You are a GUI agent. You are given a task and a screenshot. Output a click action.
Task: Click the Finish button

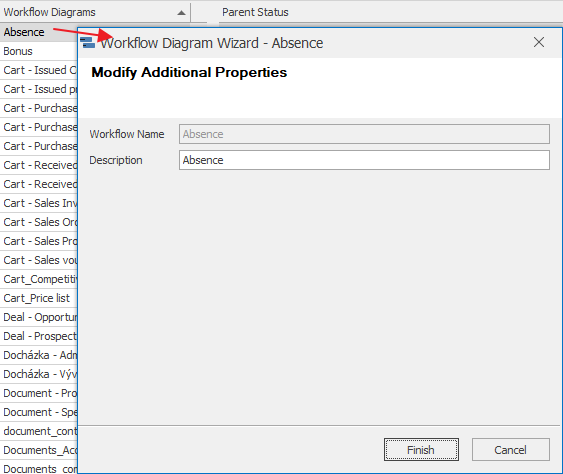pos(421,450)
